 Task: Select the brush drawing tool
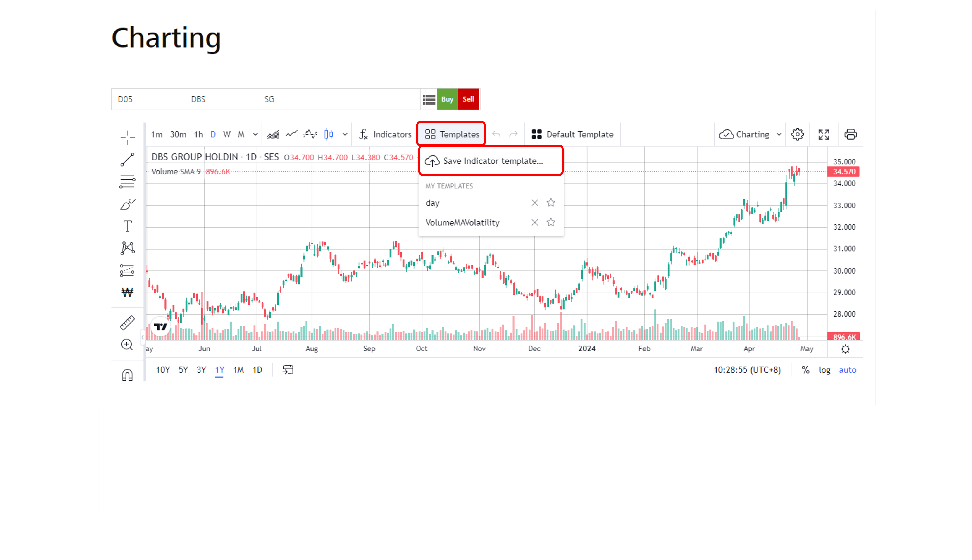click(127, 204)
